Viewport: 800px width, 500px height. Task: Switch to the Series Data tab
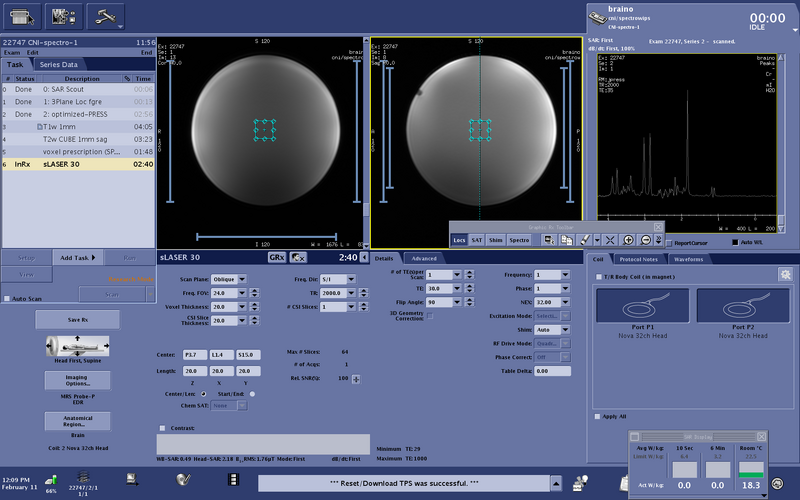pos(59,65)
